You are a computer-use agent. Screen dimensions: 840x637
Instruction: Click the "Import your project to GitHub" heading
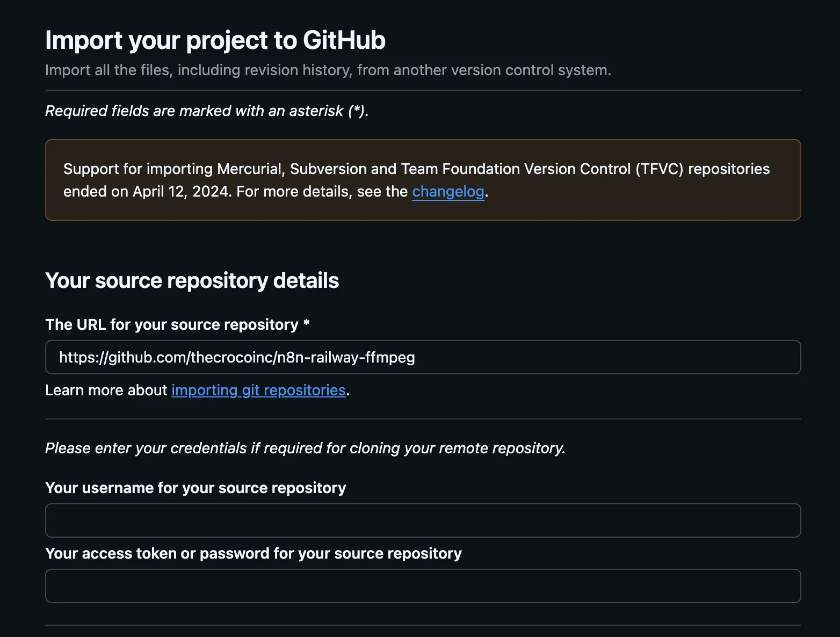[x=215, y=40]
